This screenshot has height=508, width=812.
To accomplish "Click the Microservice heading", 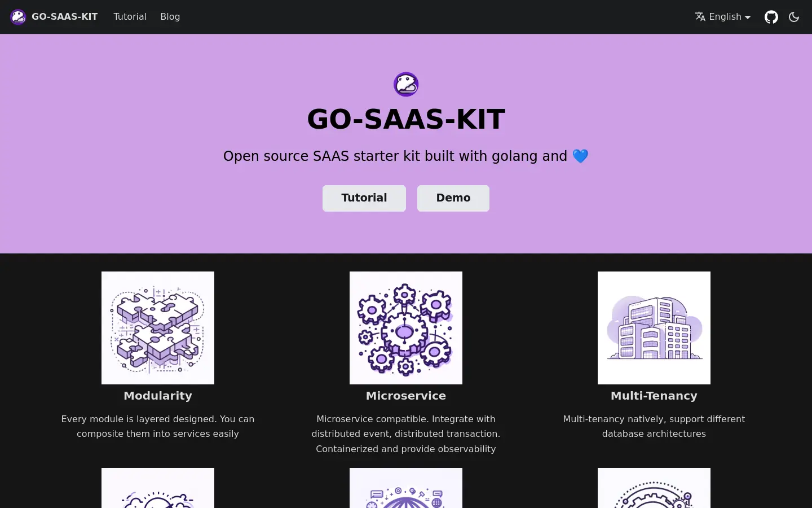I will 406,396.
